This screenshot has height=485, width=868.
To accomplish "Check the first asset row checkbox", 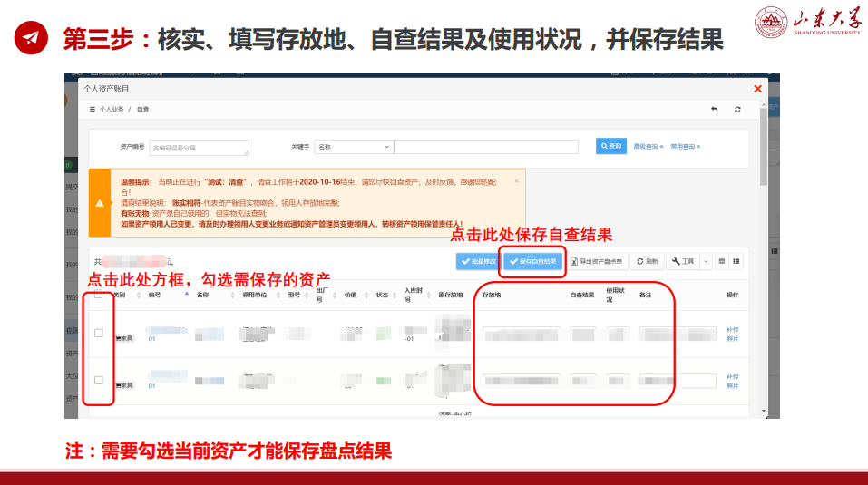I will click(98, 333).
